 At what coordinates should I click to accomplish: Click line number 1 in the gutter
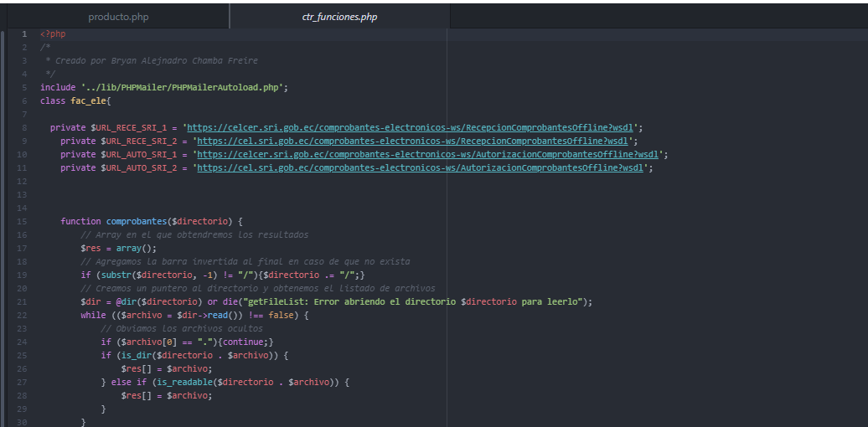coord(25,33)
